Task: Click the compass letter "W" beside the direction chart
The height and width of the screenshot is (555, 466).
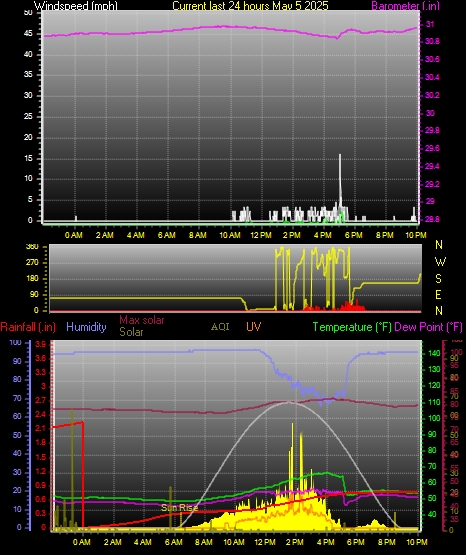Action: tap(440, 262)
